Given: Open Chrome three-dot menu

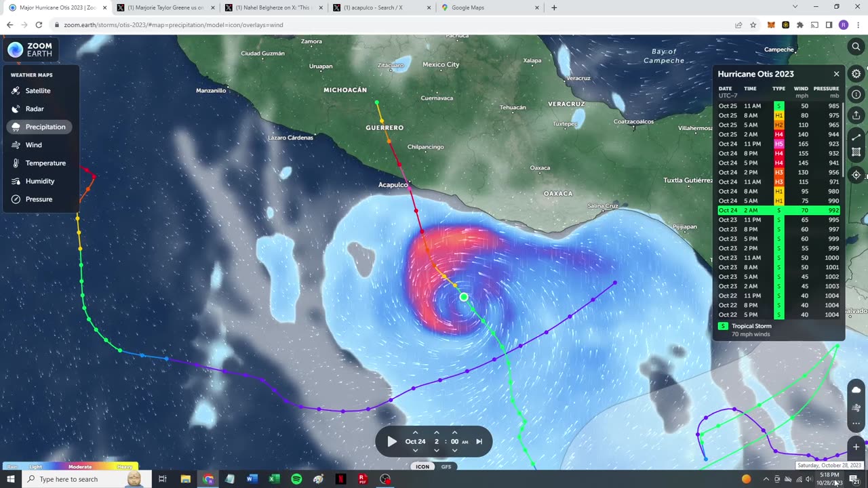Looking at the screenshot, I should (858, 25).
